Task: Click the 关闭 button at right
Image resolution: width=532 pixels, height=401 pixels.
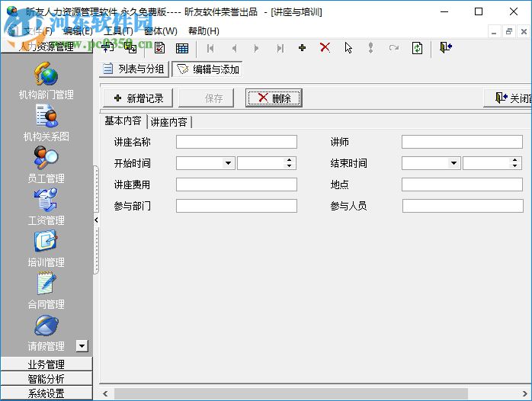Action: [x=508, y=98]
